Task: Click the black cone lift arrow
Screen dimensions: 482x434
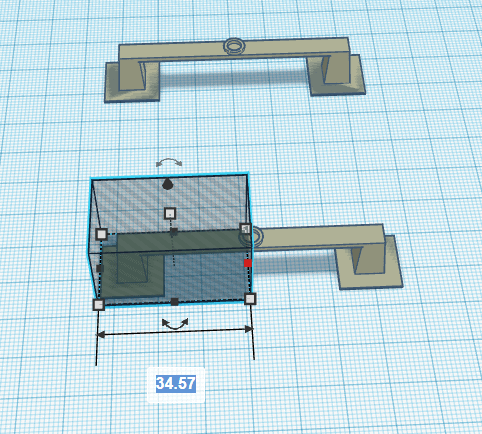Action: (x=167, y=184)
